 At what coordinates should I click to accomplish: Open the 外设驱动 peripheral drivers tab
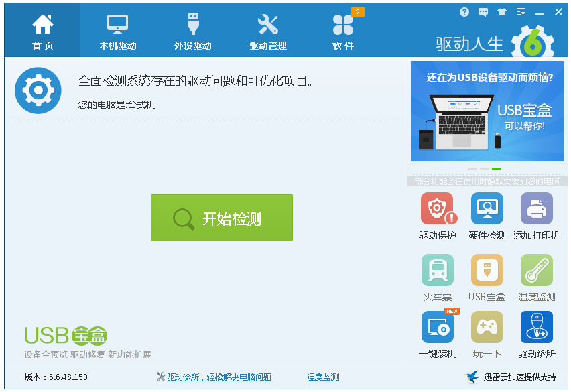point(192,31)
